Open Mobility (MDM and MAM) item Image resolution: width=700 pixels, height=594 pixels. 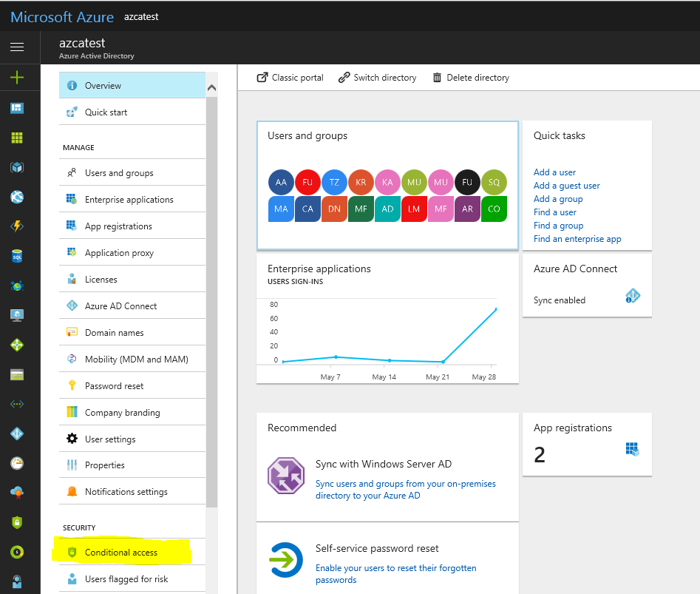132,359
